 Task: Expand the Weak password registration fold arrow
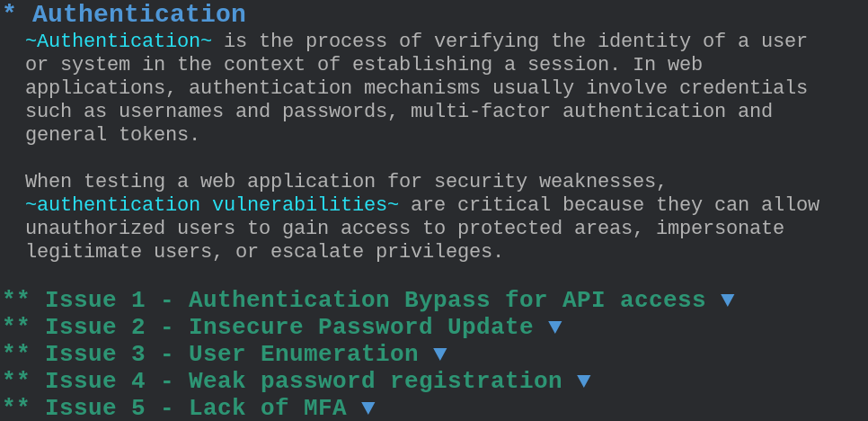coord(584,381)
